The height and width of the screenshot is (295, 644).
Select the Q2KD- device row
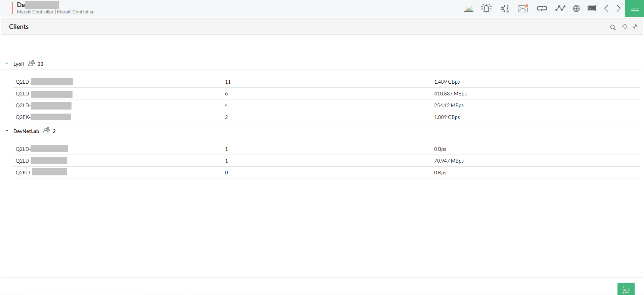coord(23,172)
